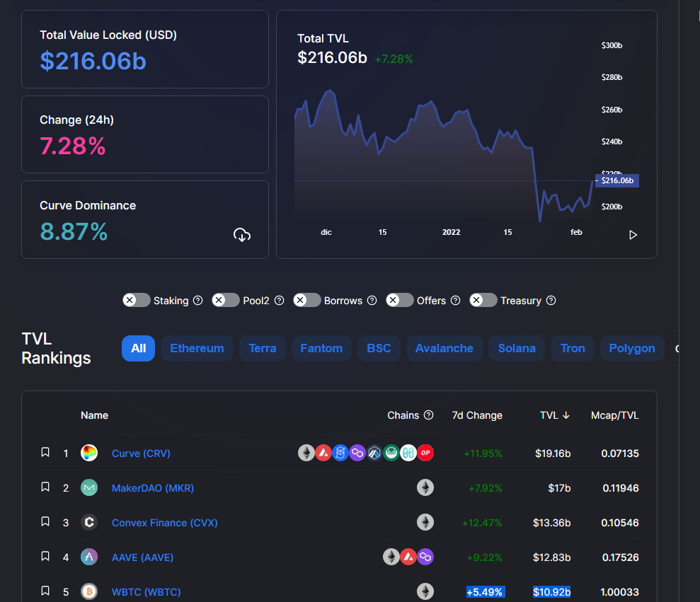This screenshot has height=602, width=700.
Task: Bookmark the WBTC (WBTC) row
Action: click(45, 591)
